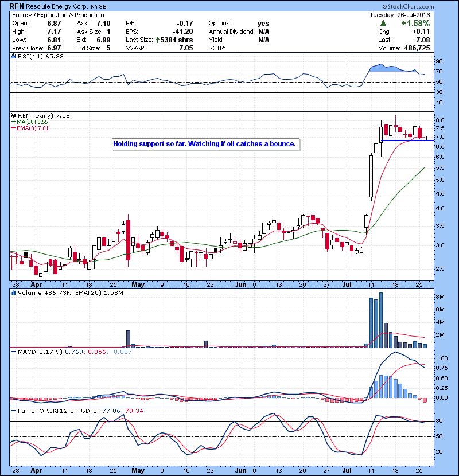Click the stochastic %D value 79.34

pos(134,411)
